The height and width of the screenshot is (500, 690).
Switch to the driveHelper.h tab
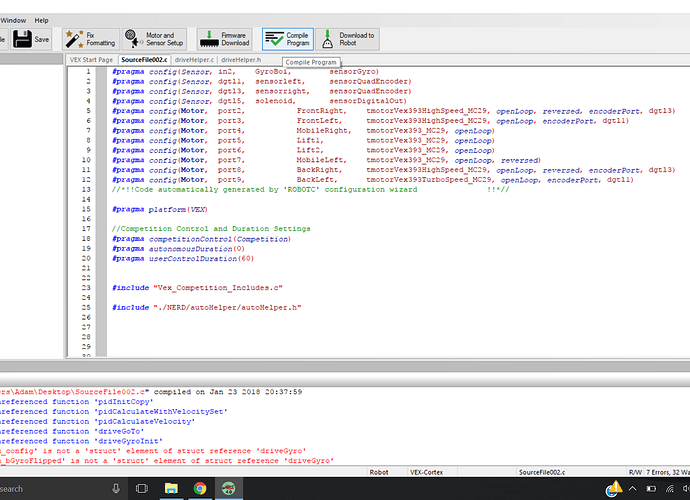pyautogui.click(x=241, y=60)
